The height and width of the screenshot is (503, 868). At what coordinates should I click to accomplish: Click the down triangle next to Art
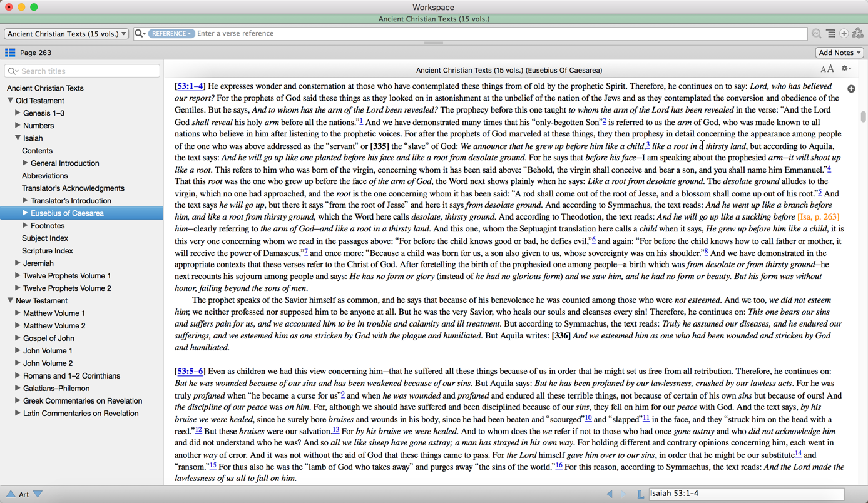pyautogui.click(x=38, y=494)
